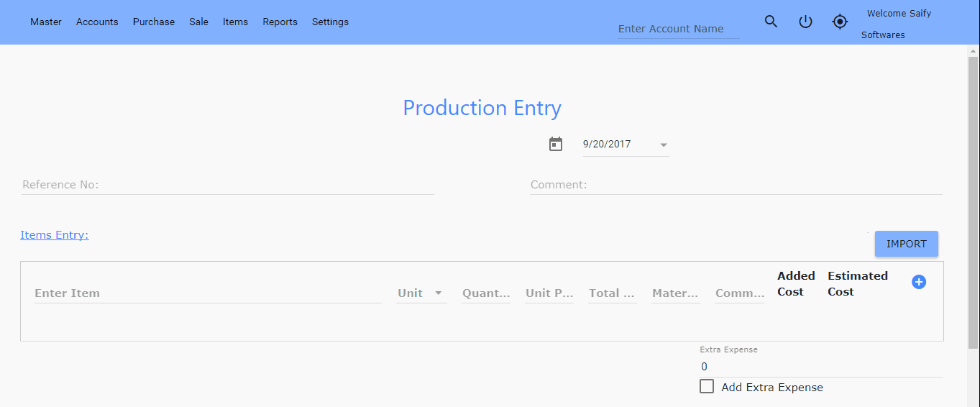Open the Settings menu
980x407 pixels.
coord(330,22)
